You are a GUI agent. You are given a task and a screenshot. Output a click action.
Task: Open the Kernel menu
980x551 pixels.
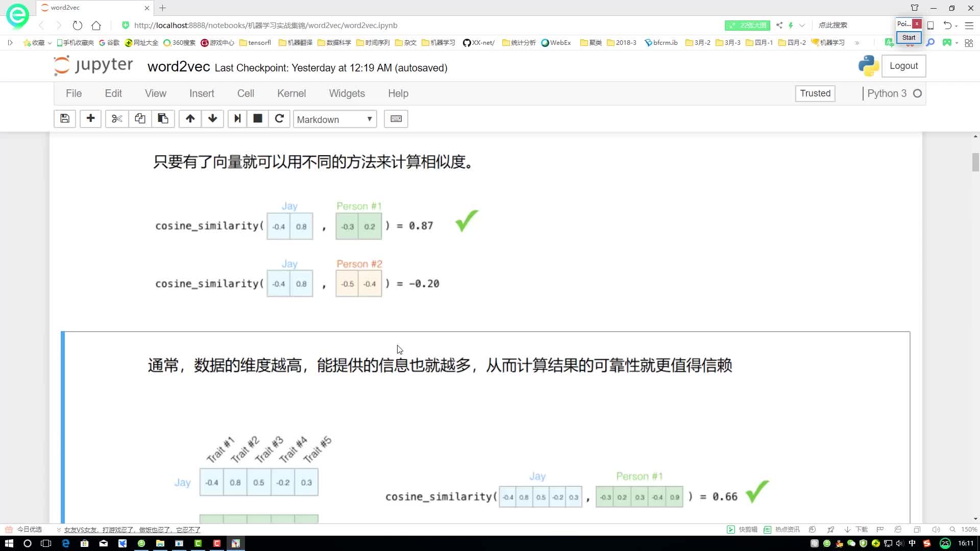click(292, 93)
